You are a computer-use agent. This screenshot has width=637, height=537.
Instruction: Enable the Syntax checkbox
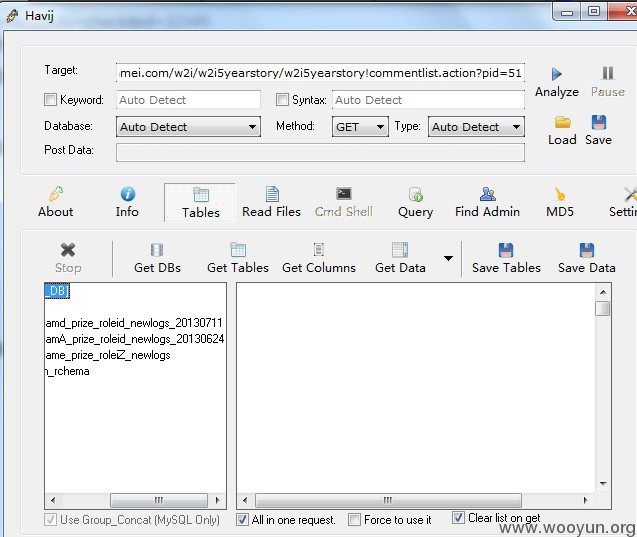coord(282,100)
